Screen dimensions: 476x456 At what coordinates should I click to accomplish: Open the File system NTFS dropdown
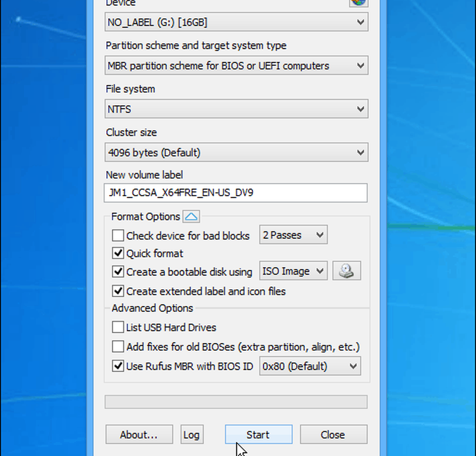coord(237,108)
